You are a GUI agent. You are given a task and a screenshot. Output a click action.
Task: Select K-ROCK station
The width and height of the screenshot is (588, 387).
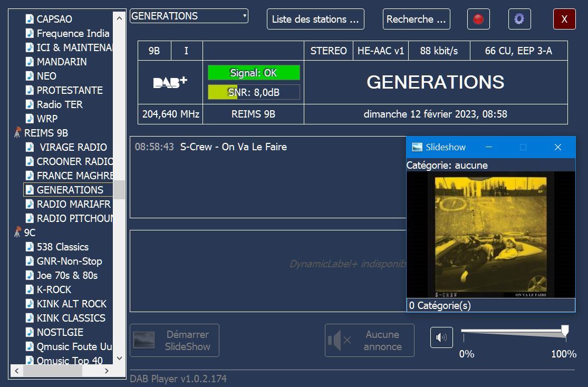pyautogui.click(x=54, y=289)
